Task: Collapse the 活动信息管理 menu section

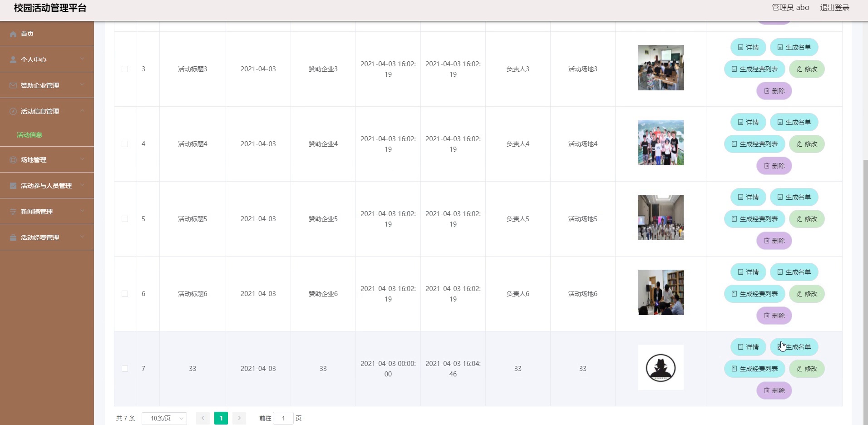Action: (x=82, y=111)
